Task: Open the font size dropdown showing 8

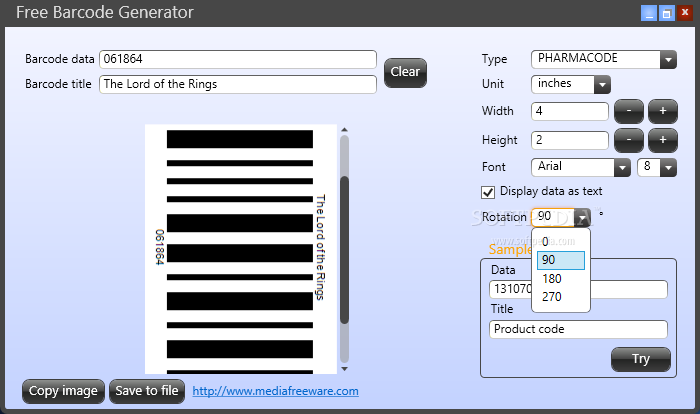Action: pyautogui.click(x=657, y=167)
